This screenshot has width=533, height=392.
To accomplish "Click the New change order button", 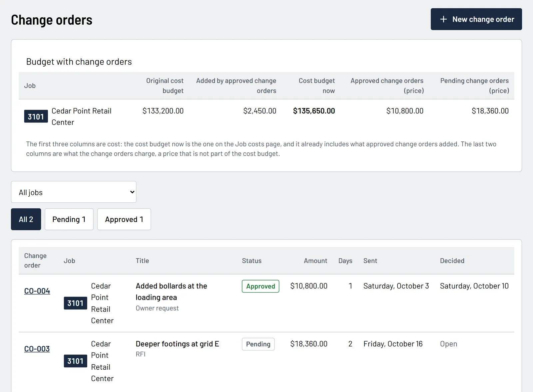I will click(x=476, y=19).
